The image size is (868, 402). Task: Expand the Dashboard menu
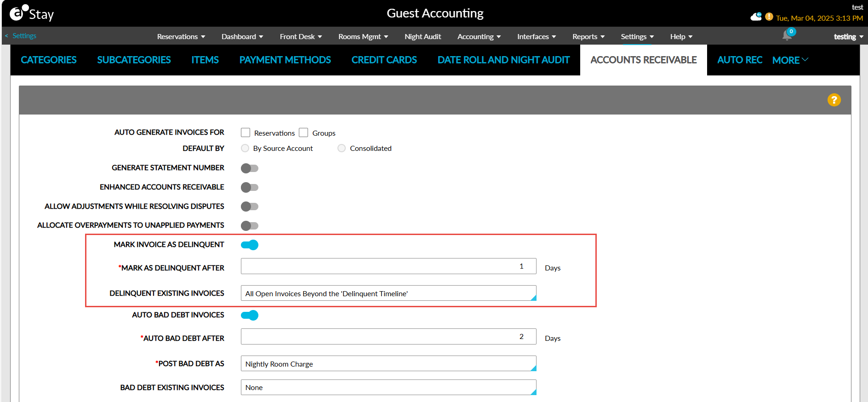(242, 36)
